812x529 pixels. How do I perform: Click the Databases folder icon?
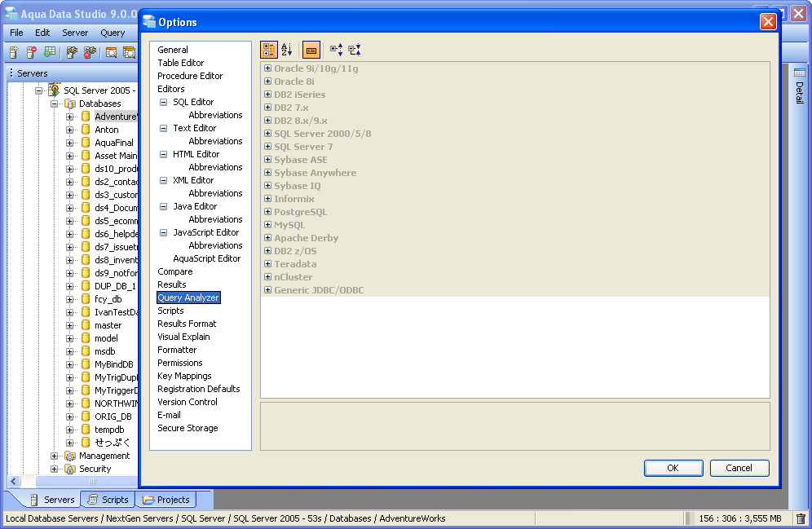click(x=70, y=104)
